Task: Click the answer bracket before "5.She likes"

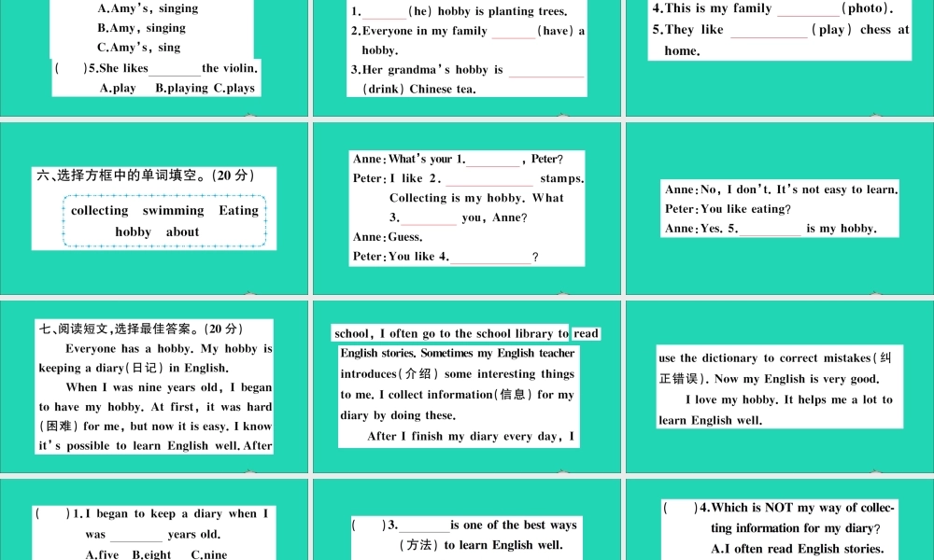Action: [x=70, y=68]
